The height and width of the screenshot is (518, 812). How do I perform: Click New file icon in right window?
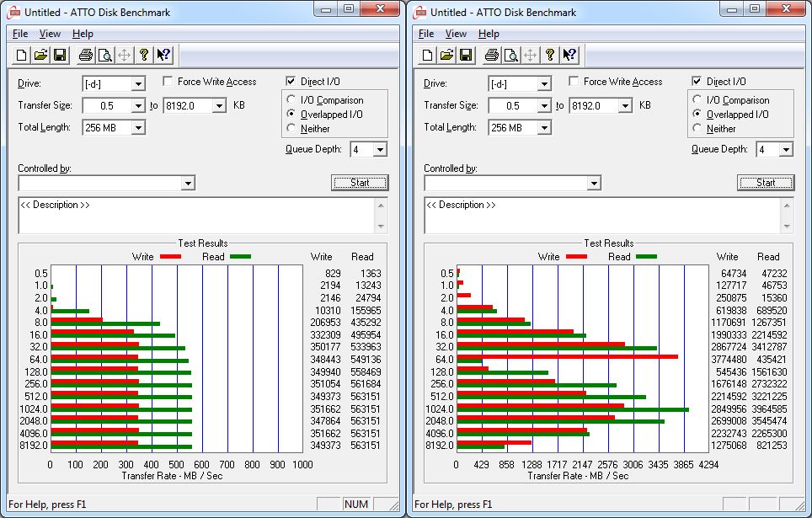[x=427, y=55]
